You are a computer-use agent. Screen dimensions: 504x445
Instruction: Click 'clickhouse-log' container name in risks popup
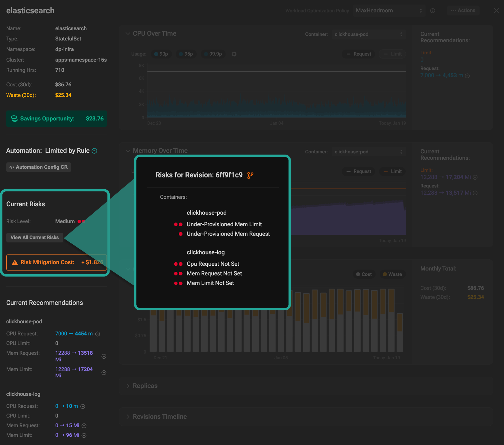click(x=206, y=252)
